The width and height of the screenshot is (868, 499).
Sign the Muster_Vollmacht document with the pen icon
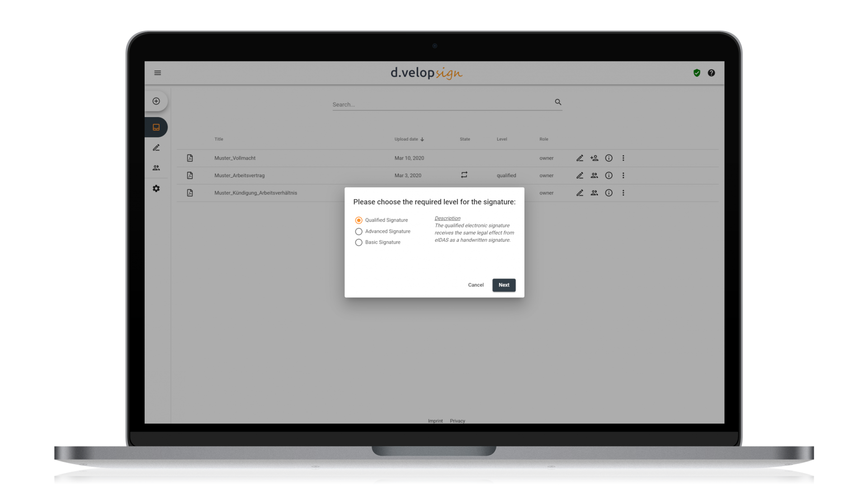(x=580, y=158)
